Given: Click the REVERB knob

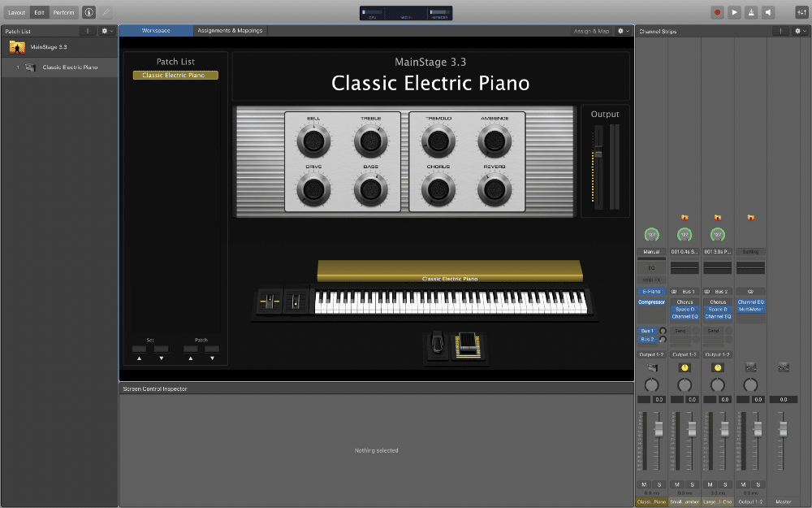Looking at the screenshot, I should [x=495, y=189].
